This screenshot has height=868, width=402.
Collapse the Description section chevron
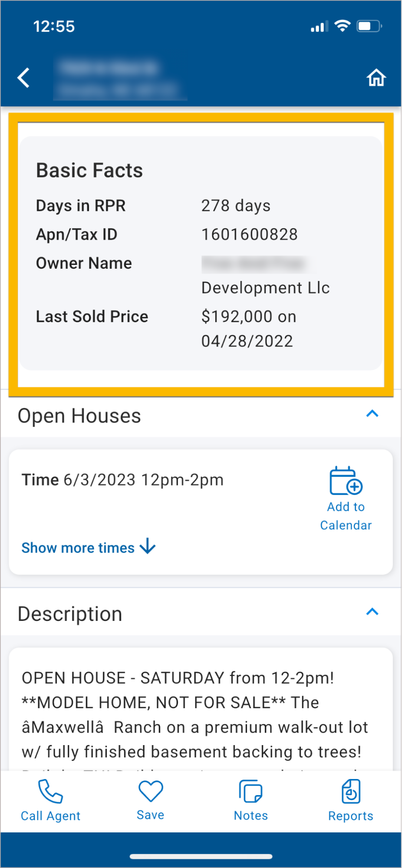coord(372,612)
